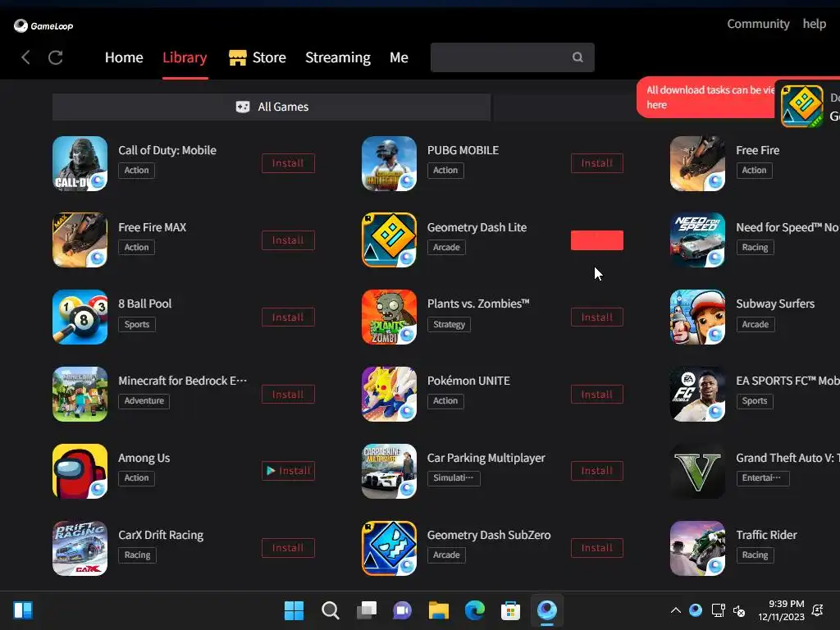This screenshot has height=630, width=840.
Task: Click the red button for Geometry Dash Lite
Action: point(597,240)
